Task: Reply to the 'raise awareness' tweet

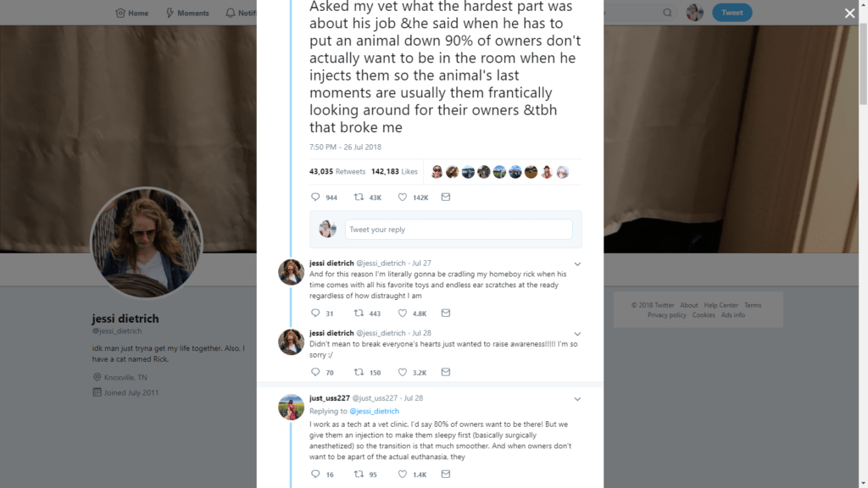Action: tap(315, 372)
